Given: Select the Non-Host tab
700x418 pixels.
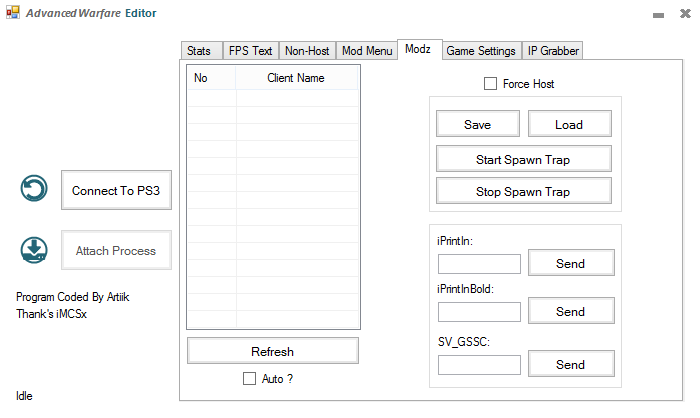Looking at the screenshot, I should [307, 50].
